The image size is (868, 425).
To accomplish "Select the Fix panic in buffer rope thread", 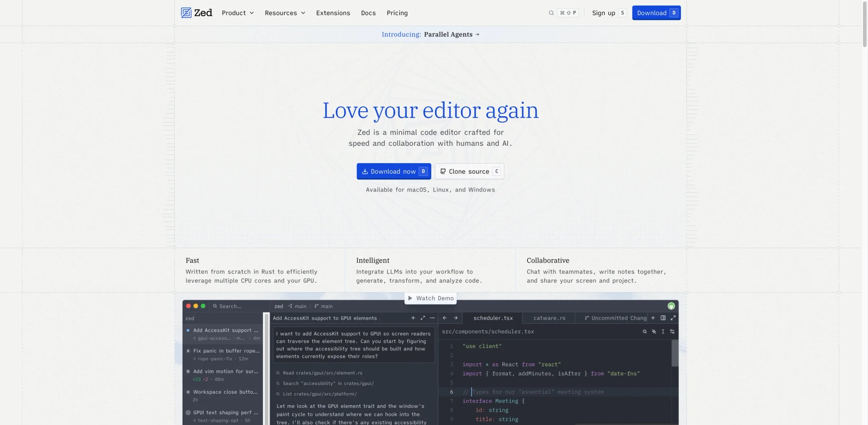I will pyautogui.click(x=223, y=355).
